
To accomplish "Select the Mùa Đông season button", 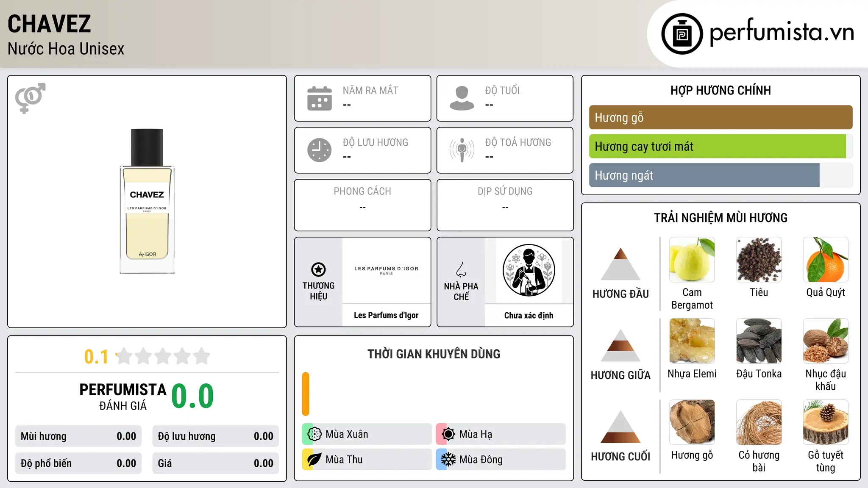I will click(501, 460).
